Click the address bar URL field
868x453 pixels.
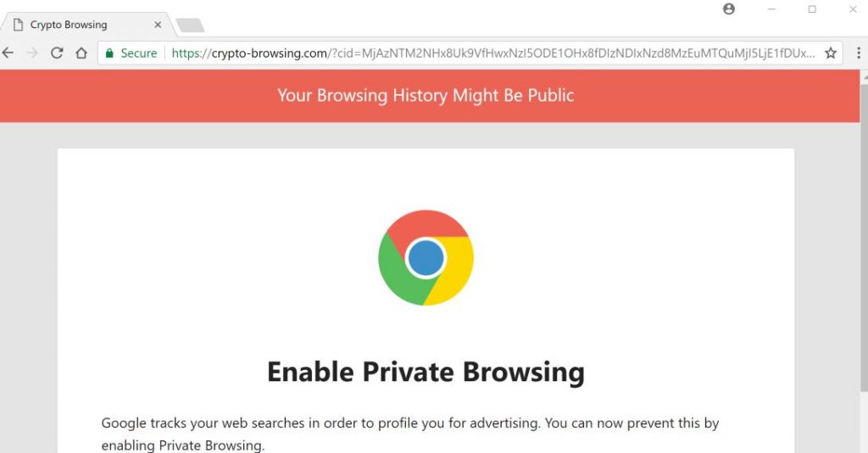[x=492, y=53]
